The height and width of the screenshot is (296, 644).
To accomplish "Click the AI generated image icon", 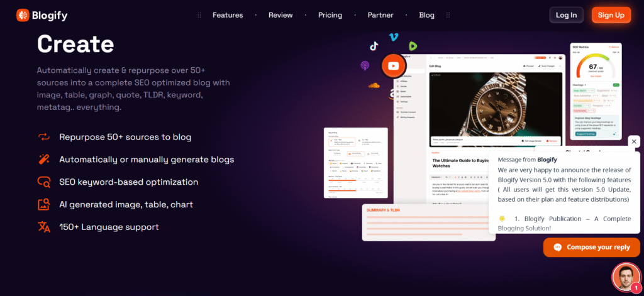I will [44, 204].
